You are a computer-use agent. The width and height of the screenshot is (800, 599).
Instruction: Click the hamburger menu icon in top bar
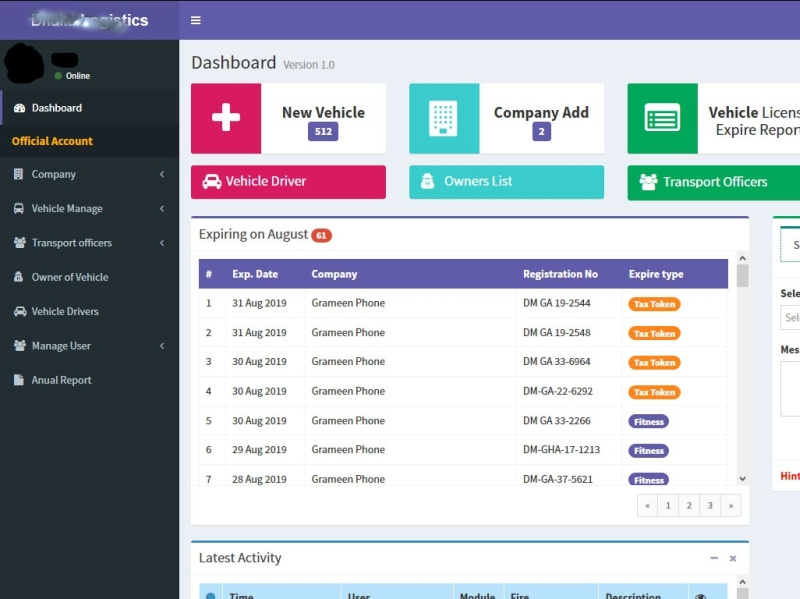196,20
